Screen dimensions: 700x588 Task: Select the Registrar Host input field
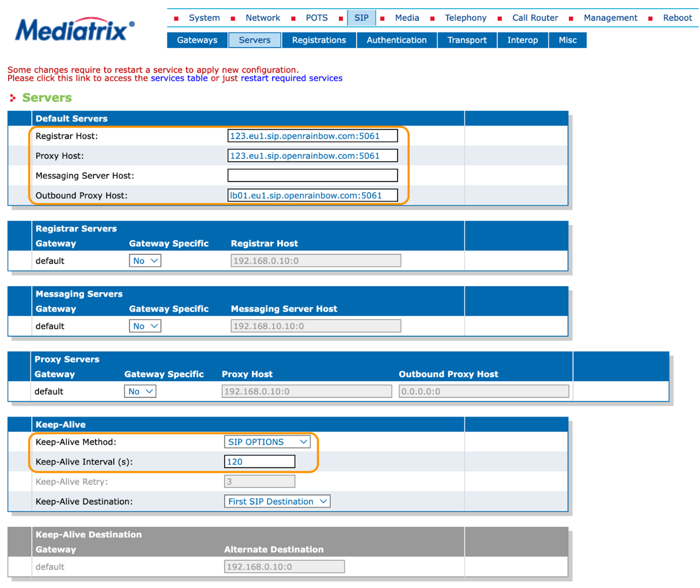[x=313, y=136]
